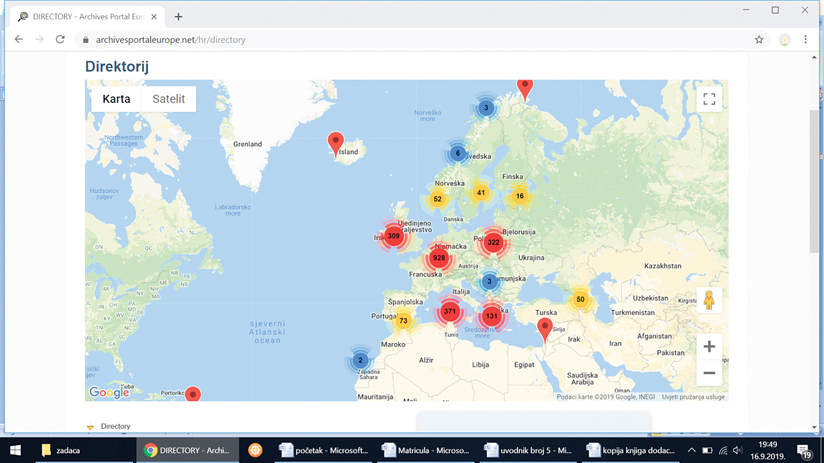Screen dimensions: 824x463
Task: Click the blue cluster 3 near Rumunjska
Action: tap(489, 281)
